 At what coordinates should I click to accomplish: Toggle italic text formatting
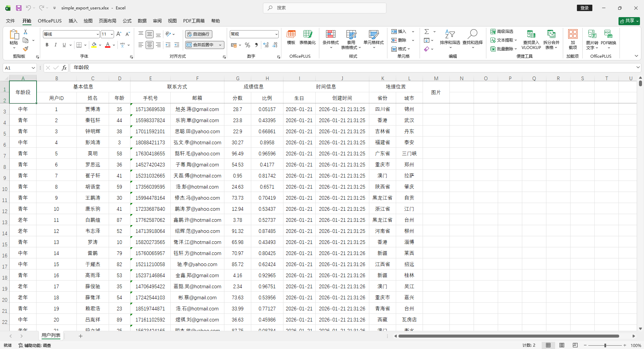point(56,45)
